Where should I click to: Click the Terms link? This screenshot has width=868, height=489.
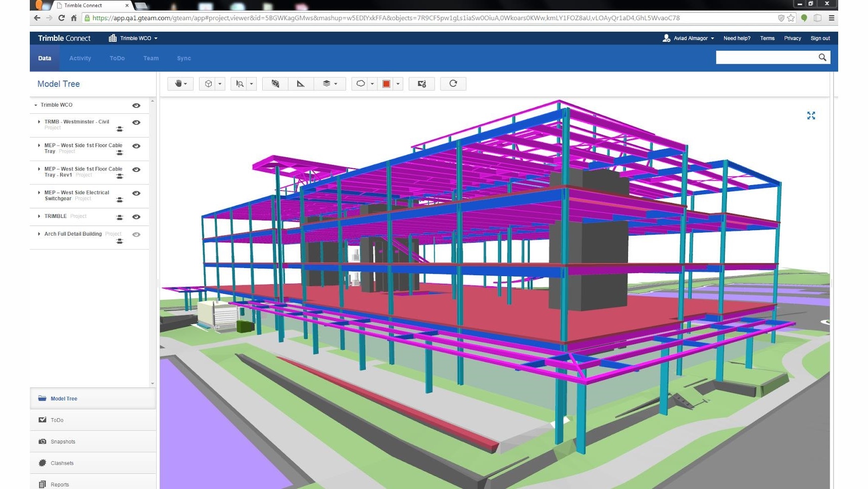click(767, 38)
